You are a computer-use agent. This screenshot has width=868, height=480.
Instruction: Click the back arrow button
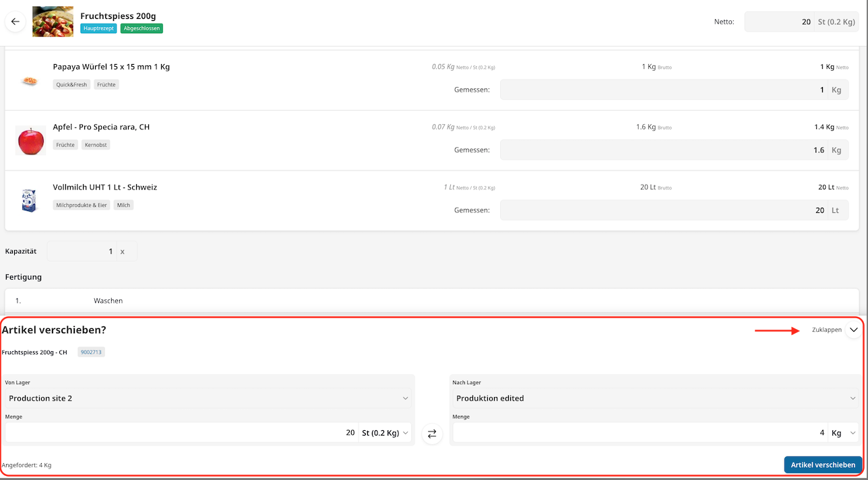coord(15,22)
